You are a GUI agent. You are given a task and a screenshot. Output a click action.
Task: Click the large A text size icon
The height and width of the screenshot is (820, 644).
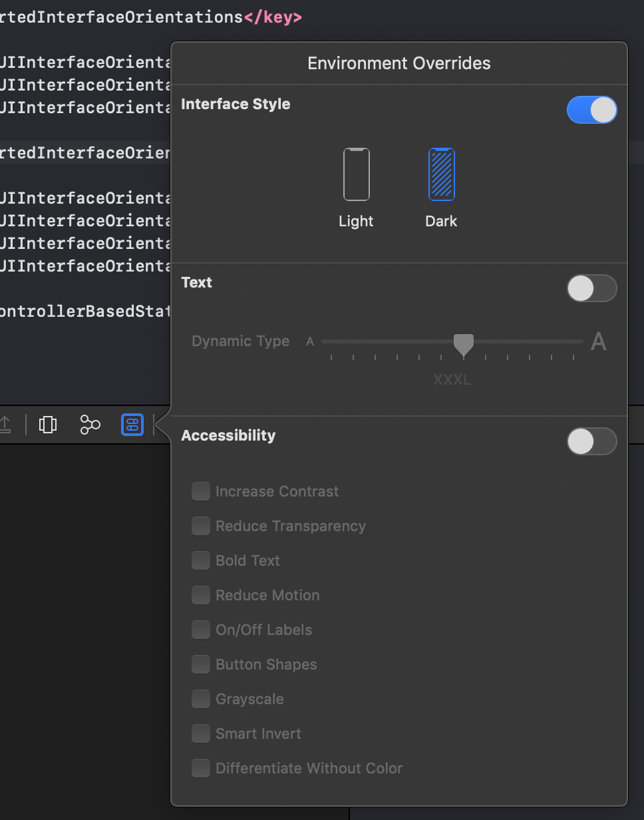pyautogui.click(x=598, y=341)
